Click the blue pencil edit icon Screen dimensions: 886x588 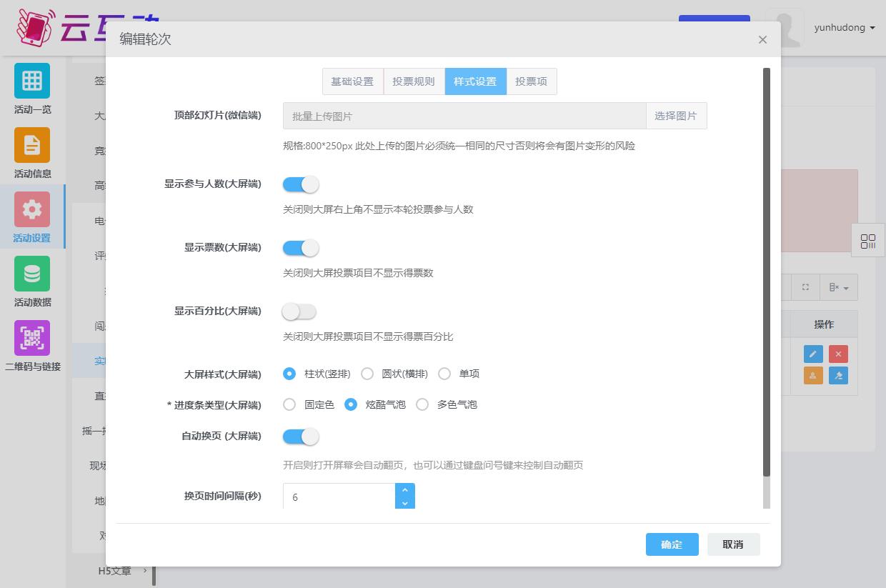coord(813,354)
